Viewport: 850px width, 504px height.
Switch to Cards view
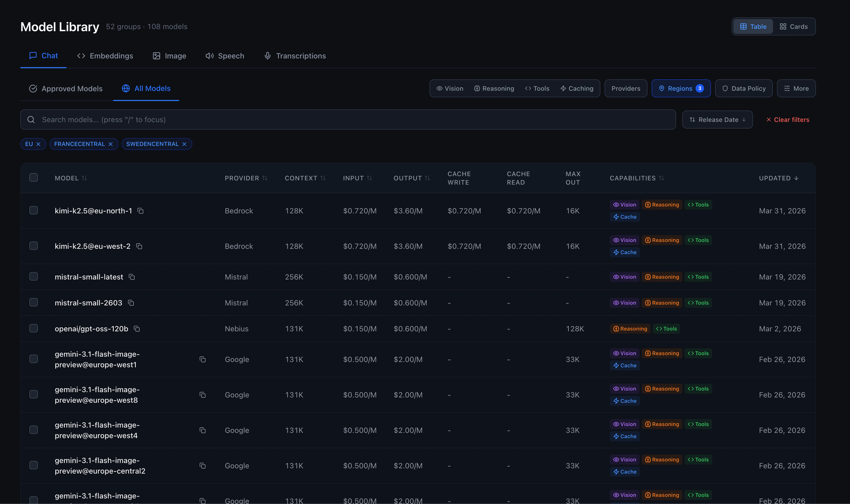pos(793,26)
